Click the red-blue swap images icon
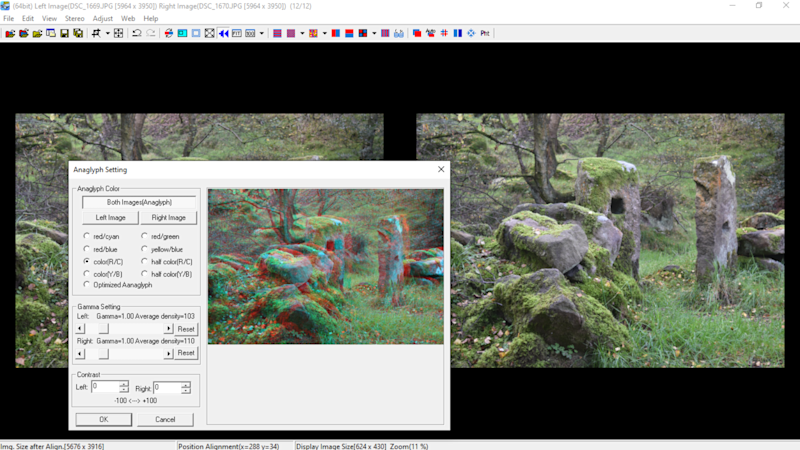800x450 pixels. (x=169, y=33)
